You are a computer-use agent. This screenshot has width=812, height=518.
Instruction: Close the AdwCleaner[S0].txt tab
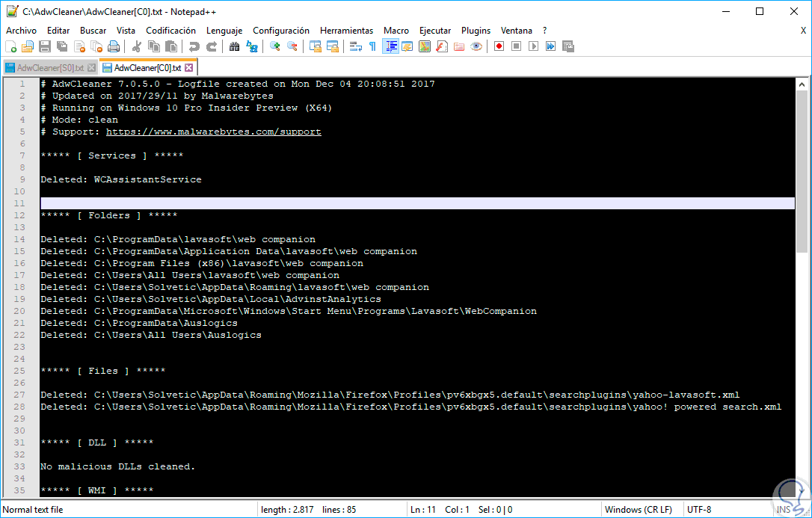tap(92, 68)
